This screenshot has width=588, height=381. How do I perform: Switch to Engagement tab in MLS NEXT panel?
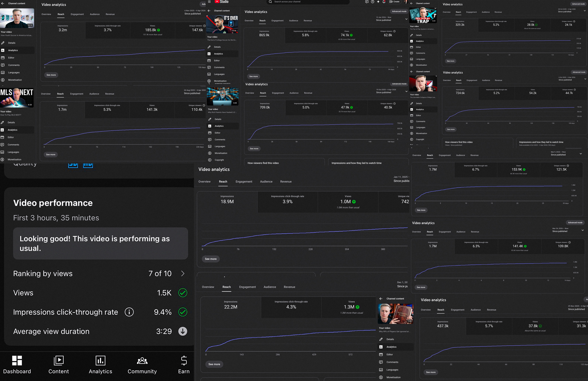pos(77,94)
